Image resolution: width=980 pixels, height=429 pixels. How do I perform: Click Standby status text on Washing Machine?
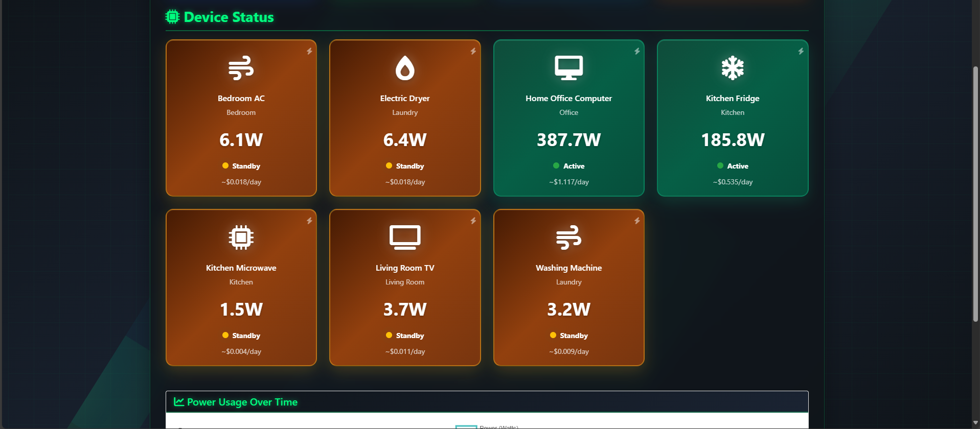(x=574, y=336)
